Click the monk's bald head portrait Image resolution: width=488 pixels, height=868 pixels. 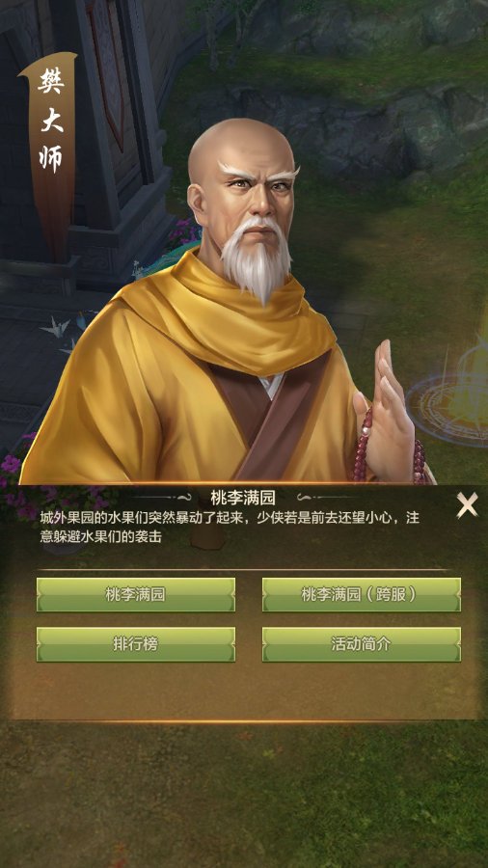click(x=242, y=182)
